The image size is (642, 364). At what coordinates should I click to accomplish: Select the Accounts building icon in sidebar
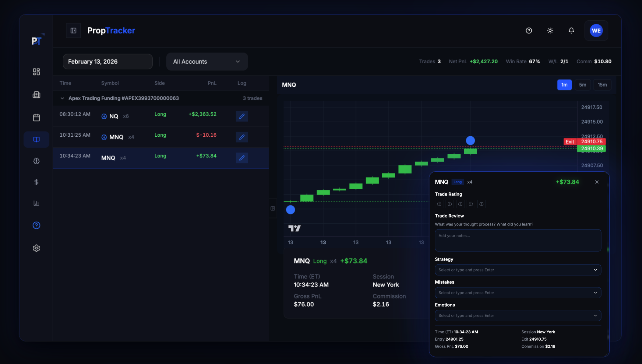tap(37, 95)
